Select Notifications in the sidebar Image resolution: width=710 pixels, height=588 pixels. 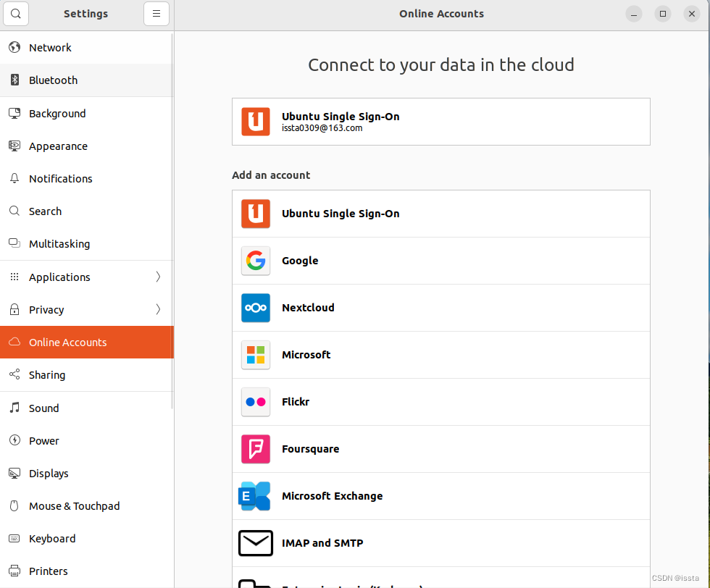pos(86,178)
